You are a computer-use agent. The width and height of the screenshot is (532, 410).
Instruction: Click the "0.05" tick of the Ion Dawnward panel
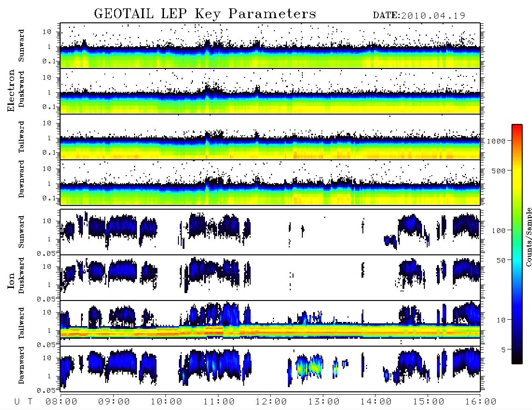tap(46, 390)
